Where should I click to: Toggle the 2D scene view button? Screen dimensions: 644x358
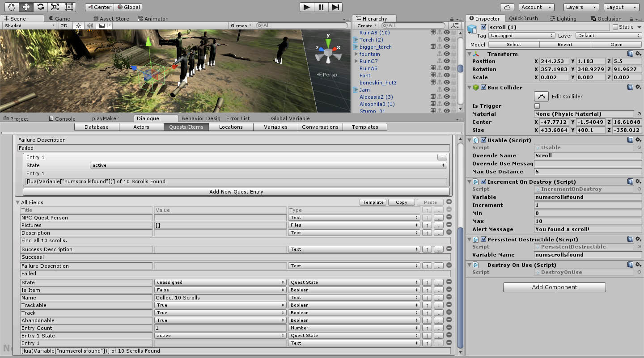64,25
